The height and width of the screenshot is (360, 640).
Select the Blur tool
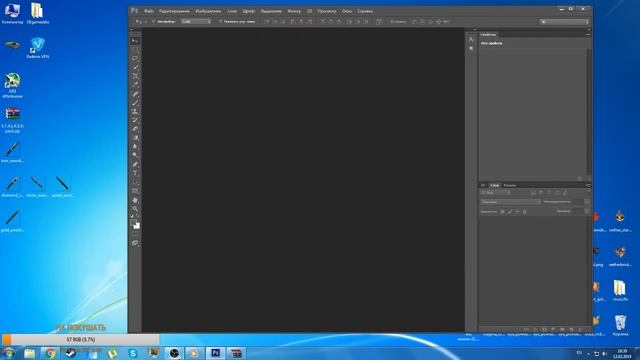(x=135, y=147)
